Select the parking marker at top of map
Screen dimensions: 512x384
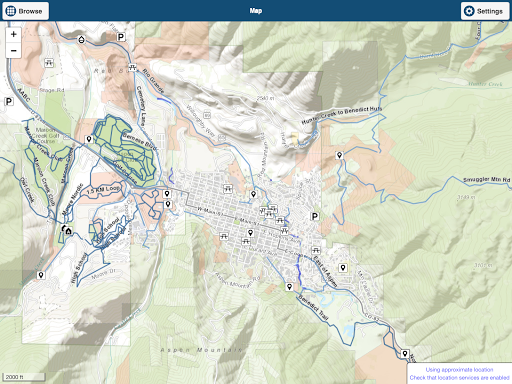coord(121,37)
